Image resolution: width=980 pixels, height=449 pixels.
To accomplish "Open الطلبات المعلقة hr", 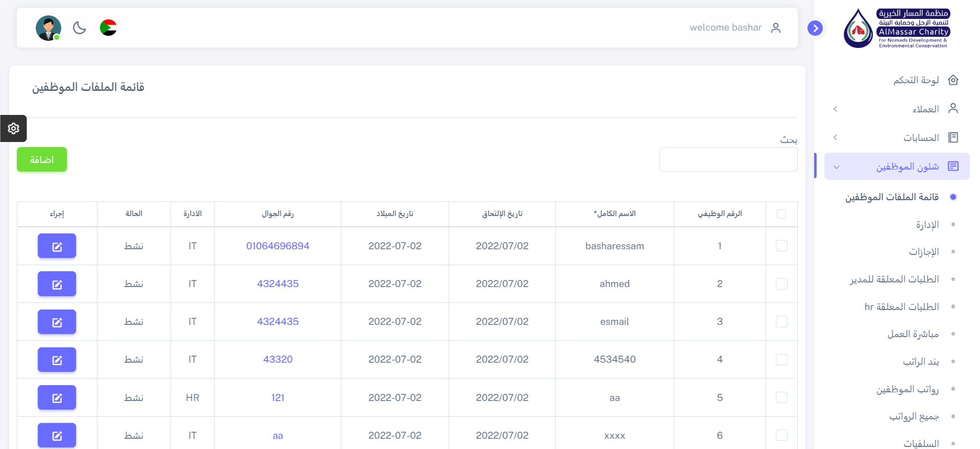I will (x=901, y=306).
